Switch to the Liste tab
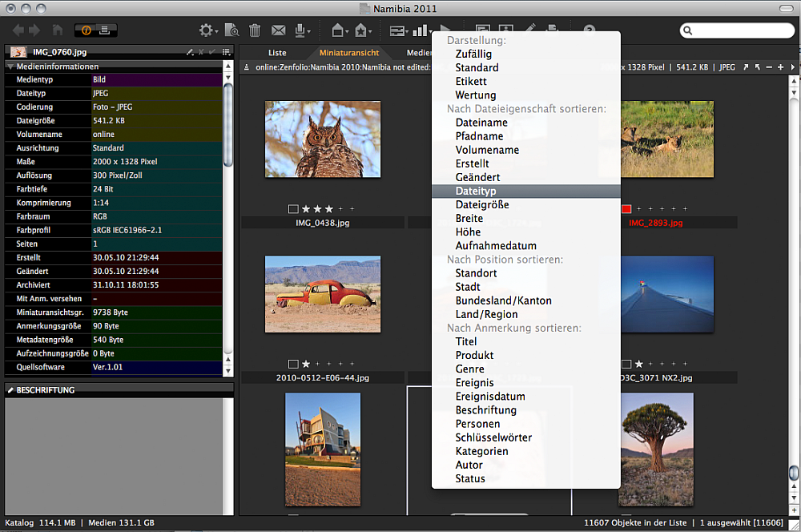This screenshot has height=532, width=801. pos(277,53)
